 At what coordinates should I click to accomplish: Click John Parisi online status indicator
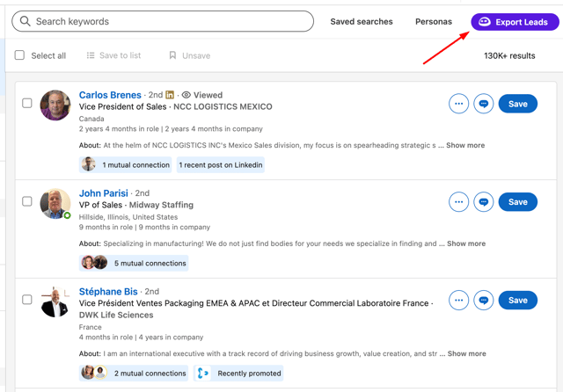(x=67, y=215)
